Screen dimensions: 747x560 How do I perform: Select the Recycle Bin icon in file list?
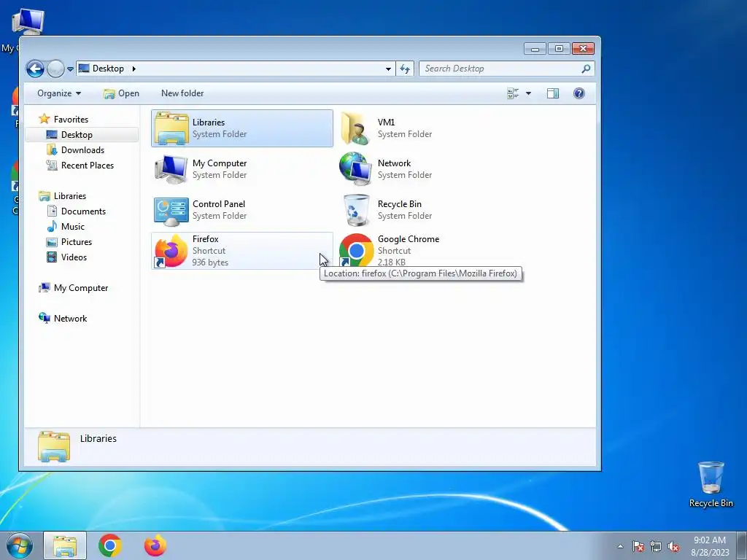(356, 209)
